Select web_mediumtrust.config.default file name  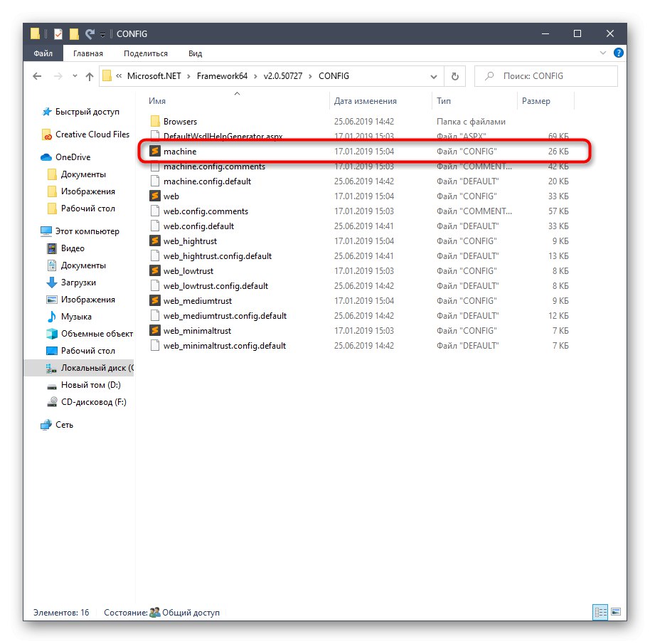225,316
